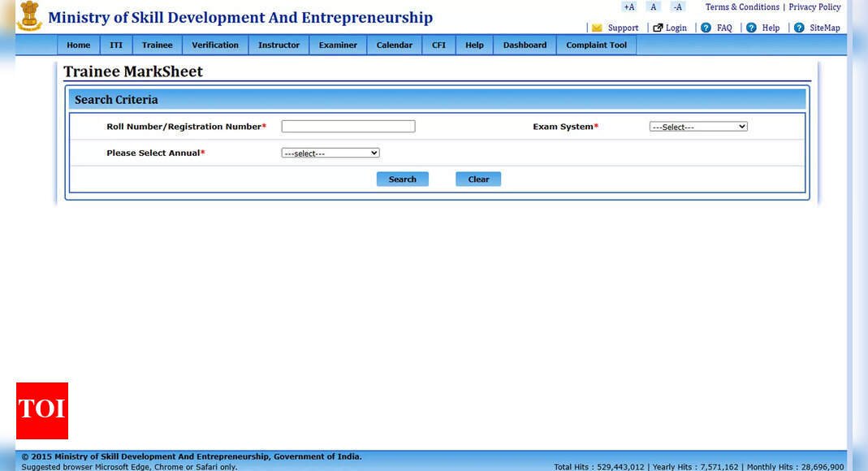This screenshot has height=471, width=868.
Task: Click the Monthly Hits counter text
Action: (x=796, y=467)
